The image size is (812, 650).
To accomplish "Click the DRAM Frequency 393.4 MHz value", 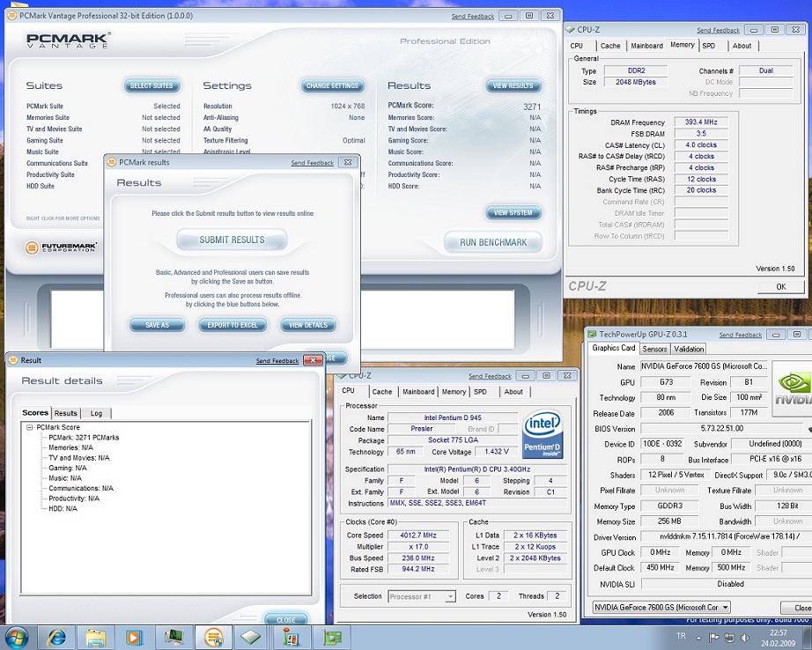I will (701, 122).
